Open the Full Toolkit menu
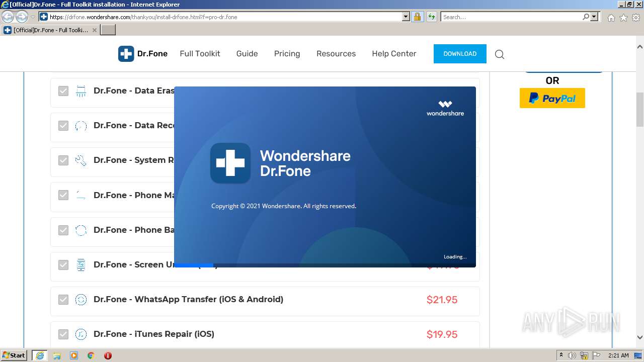644x362 pixels. point(200,54)
